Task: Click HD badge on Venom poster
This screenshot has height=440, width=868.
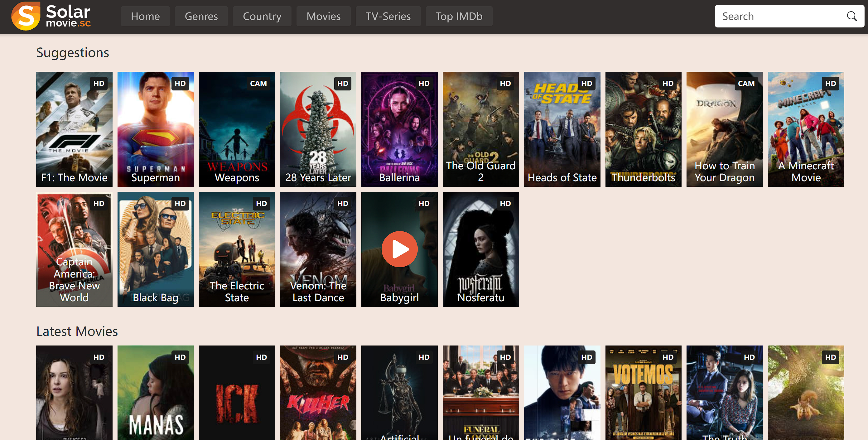Action: pos(343,204)
